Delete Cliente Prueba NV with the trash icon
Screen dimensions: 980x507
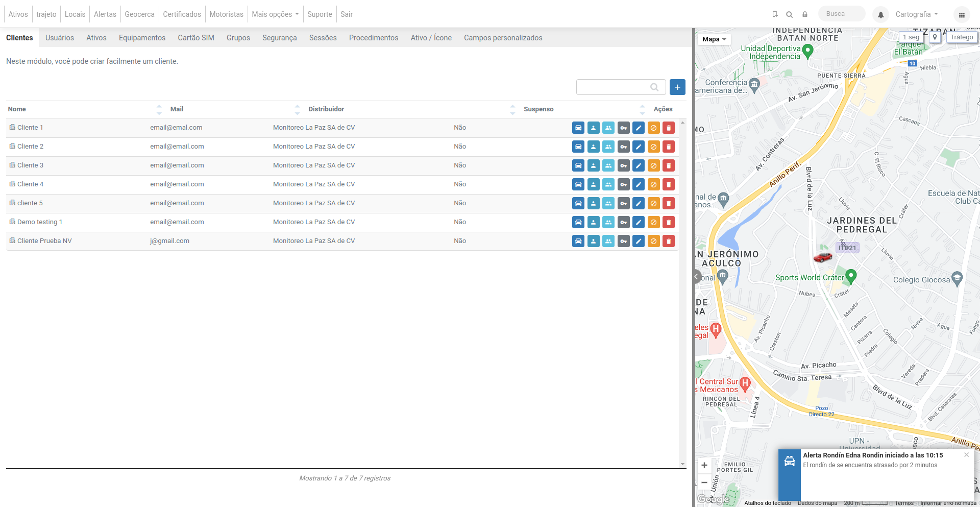coord(669,241)
